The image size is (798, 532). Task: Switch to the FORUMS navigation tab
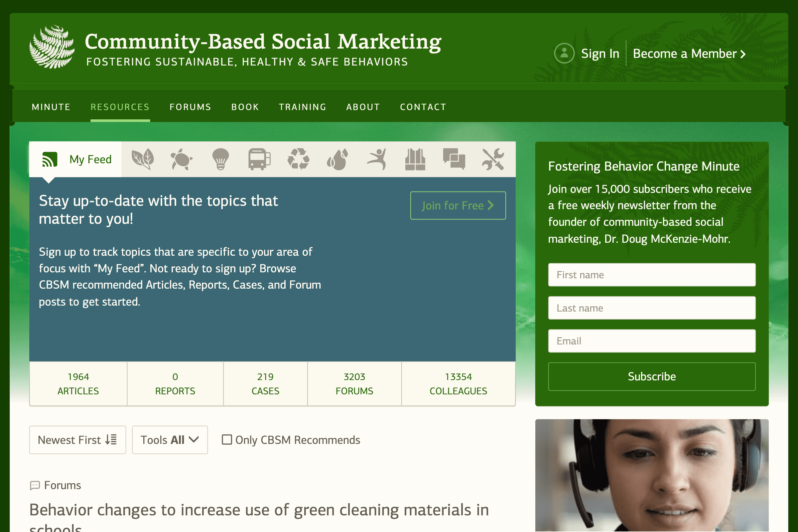190,106
